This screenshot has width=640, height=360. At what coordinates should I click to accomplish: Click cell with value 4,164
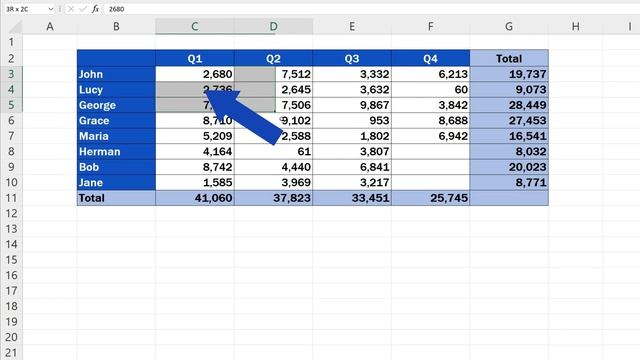coord(195,151)
